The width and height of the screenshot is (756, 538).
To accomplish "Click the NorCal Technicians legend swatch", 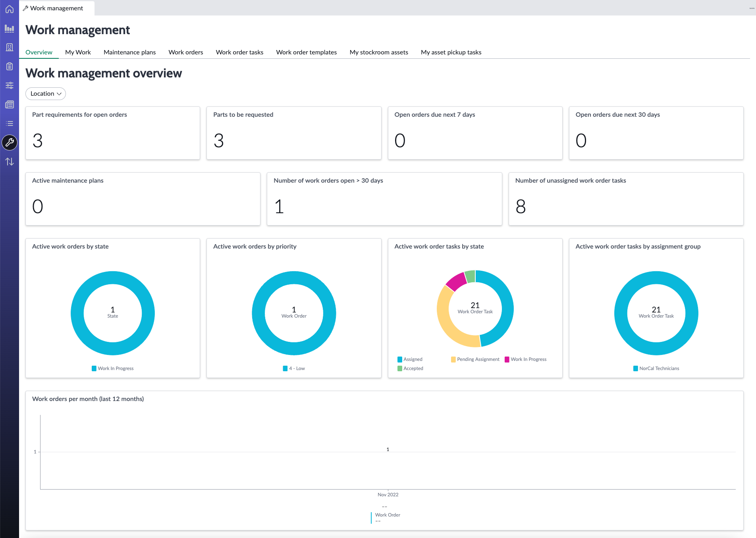I will (x=636, y=368).
